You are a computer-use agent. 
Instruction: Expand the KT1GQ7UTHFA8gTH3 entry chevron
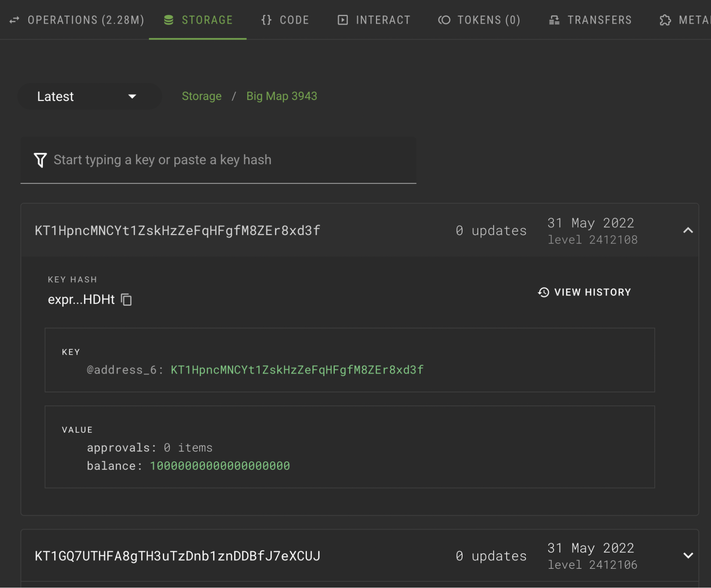click(x=688, y=556)
